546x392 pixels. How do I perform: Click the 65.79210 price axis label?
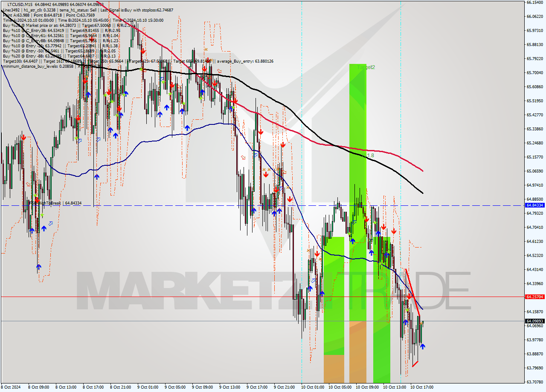(x=535, y=58)
